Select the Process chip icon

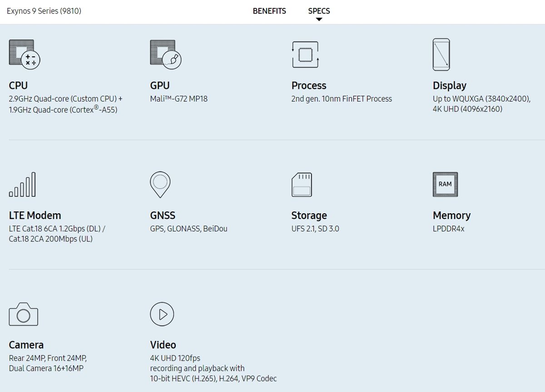[305, 54]
